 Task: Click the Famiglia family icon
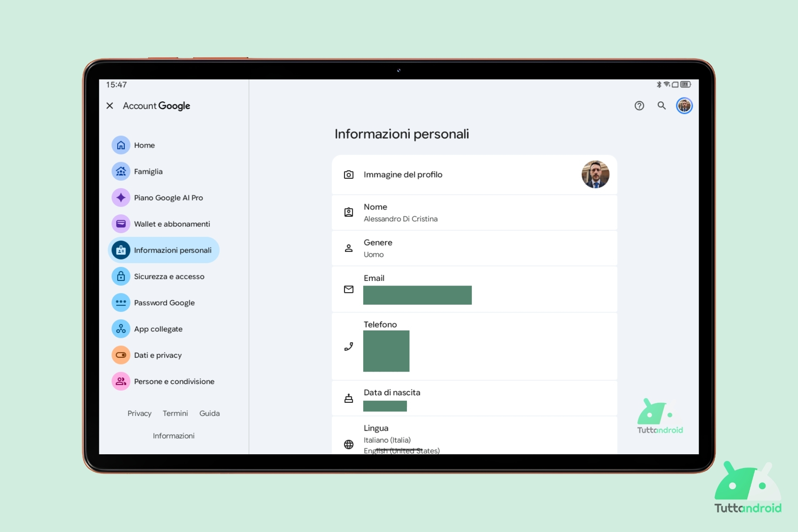[121, 171]
